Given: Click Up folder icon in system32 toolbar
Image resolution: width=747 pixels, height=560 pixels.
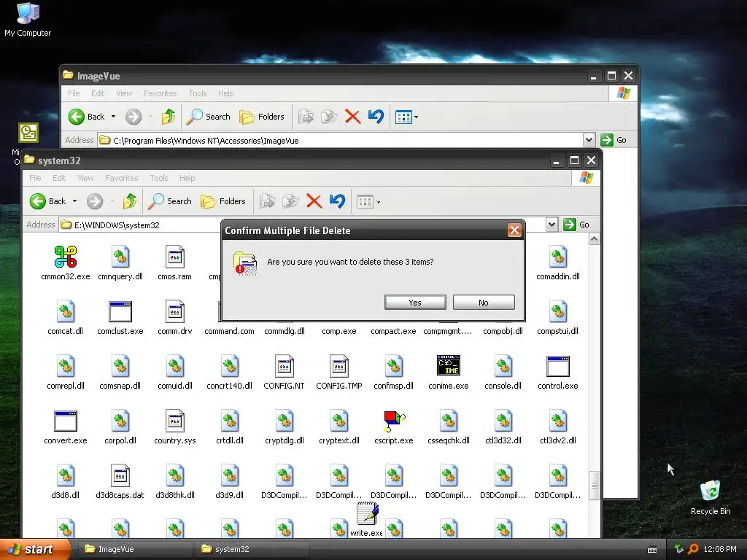Looking at the screenshot, I should (130, 201).
